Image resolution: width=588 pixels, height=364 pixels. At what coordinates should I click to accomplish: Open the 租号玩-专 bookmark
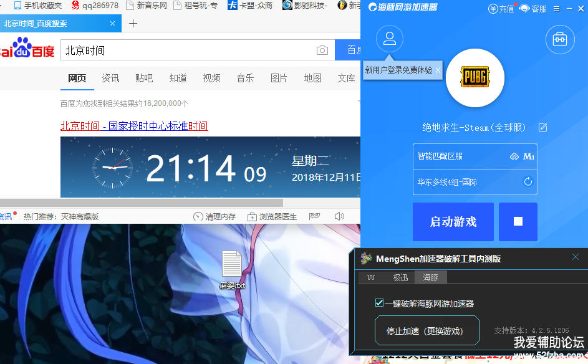pos(195,5)
